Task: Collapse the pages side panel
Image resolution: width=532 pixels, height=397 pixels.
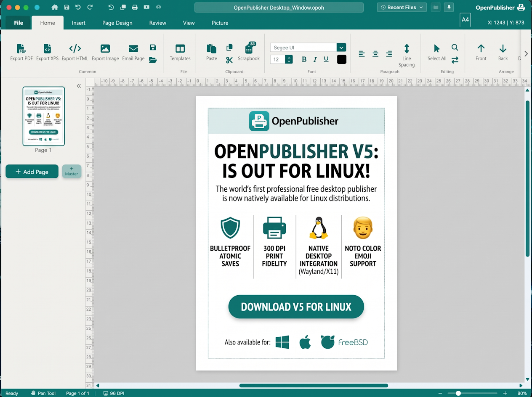Action: tap(79, 86)
